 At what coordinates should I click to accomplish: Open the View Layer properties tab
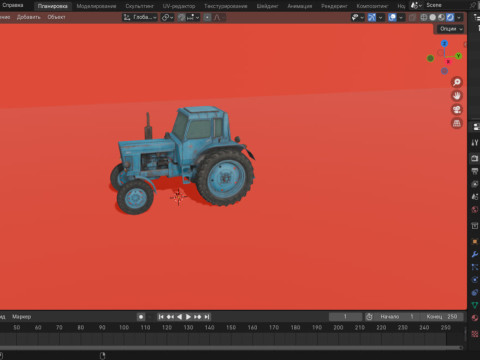tap(475, 184)
